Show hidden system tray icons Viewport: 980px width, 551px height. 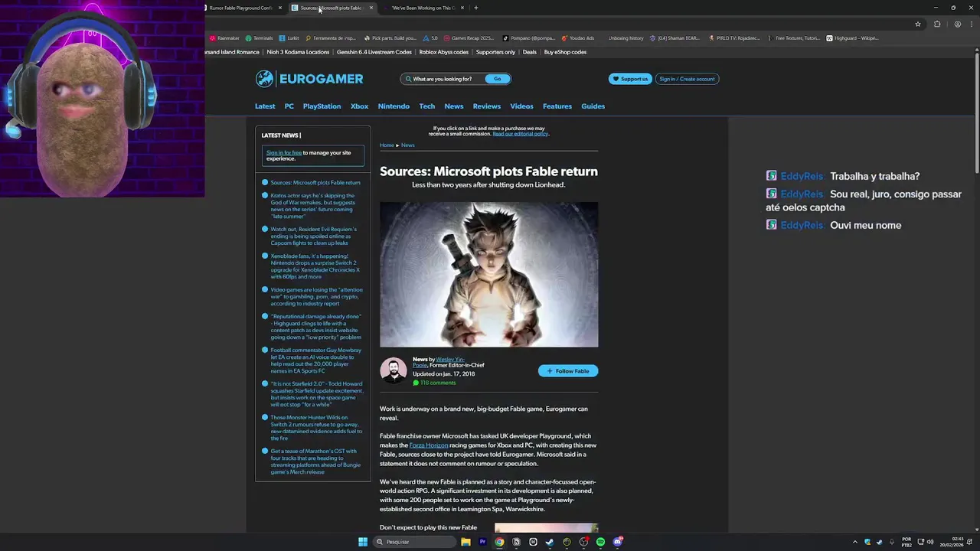click(x=855, y=542)
